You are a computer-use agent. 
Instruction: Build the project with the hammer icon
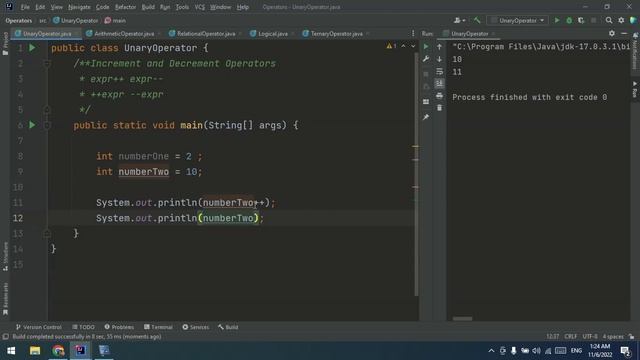coord(477,20)
